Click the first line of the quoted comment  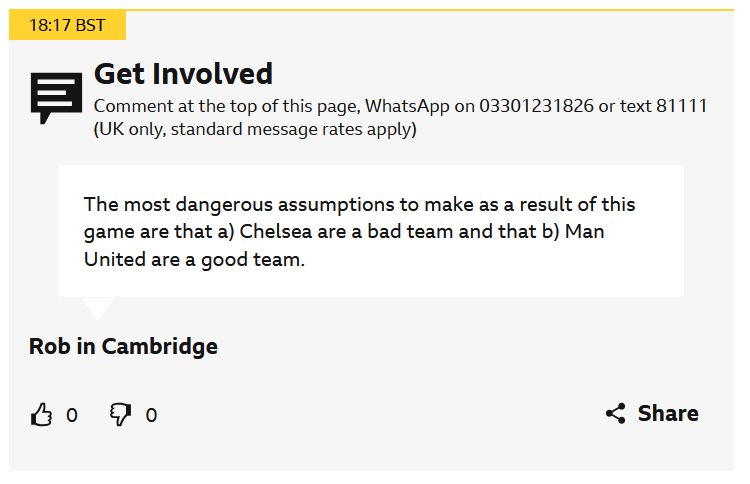(359, 205)
